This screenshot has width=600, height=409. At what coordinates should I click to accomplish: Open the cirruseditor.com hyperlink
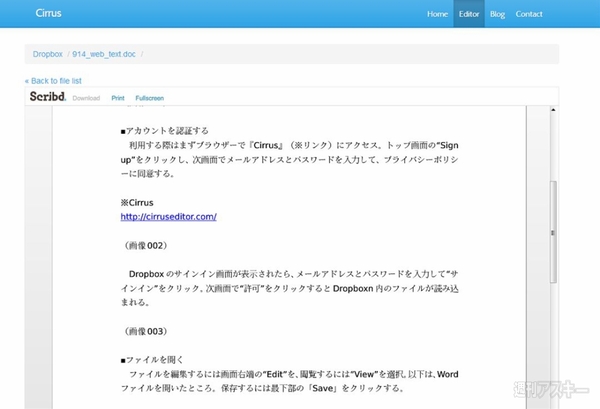(x=168, y=217)
